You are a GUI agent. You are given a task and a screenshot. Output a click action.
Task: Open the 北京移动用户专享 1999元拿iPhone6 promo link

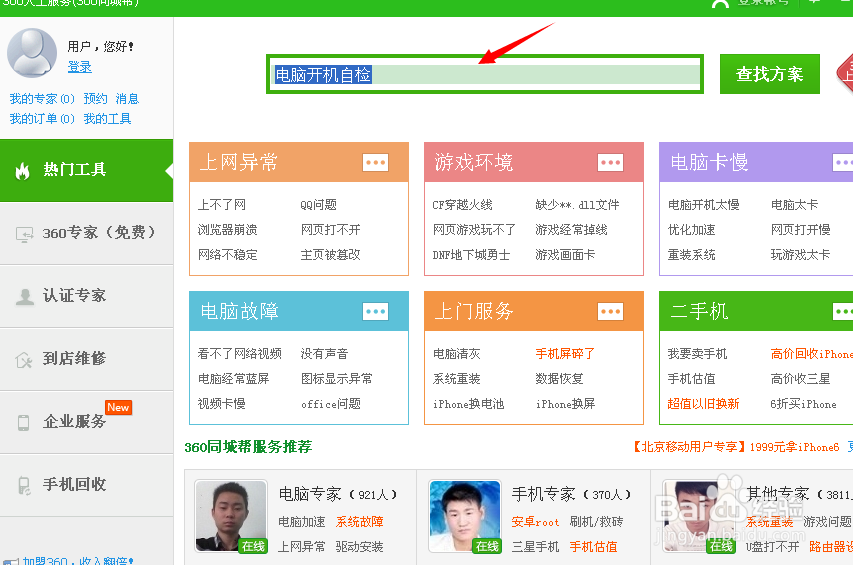[x=735, y=447]
